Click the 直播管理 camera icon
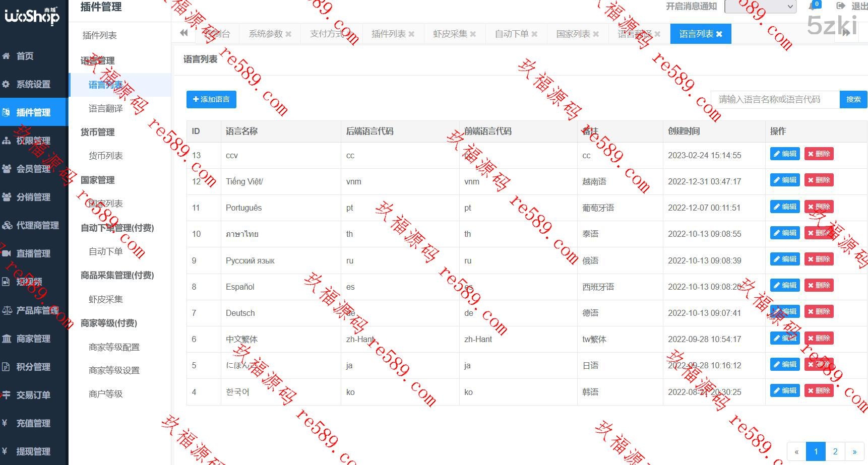The image size is (868, 465). 7,253
